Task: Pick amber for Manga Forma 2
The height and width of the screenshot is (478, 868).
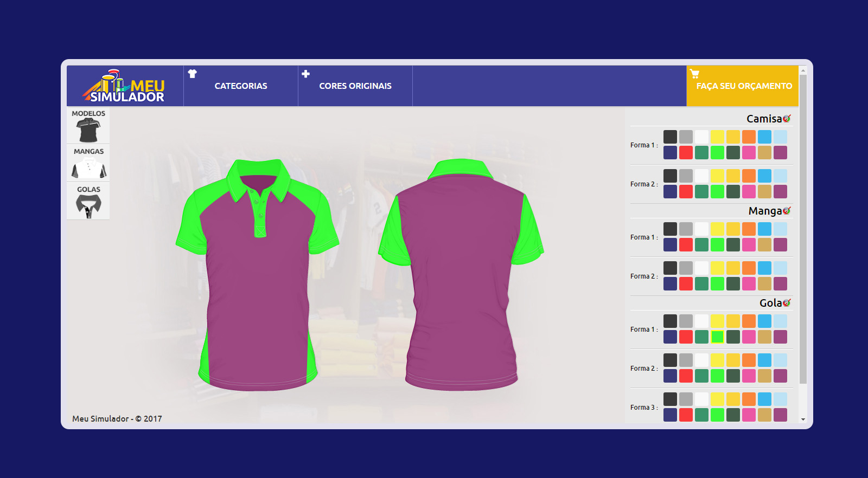Action: point(733,268)
